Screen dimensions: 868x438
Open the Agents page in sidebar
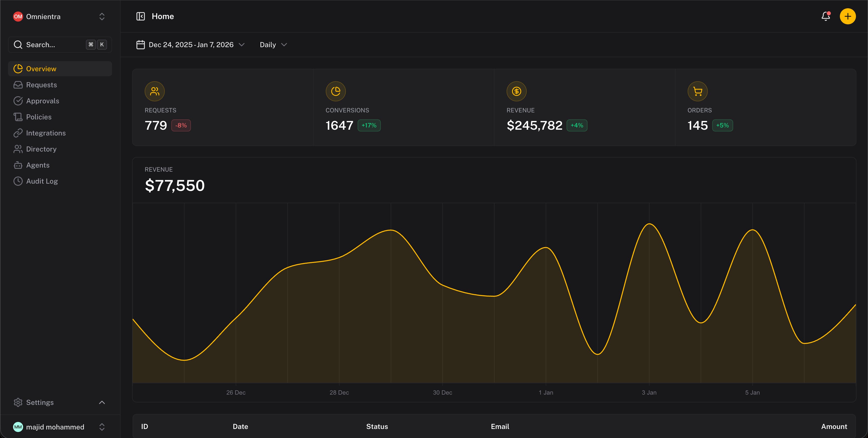[x=38, y=165]
